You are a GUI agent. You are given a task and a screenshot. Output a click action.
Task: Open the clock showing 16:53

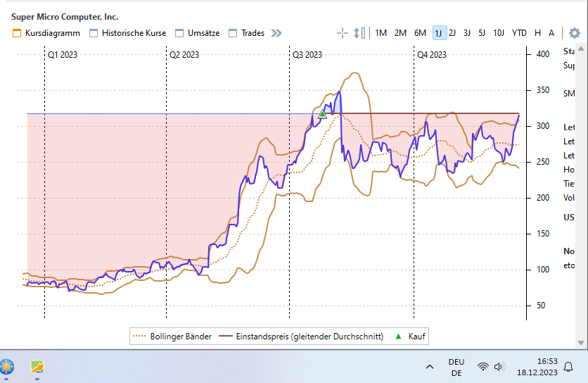[537, 367]
